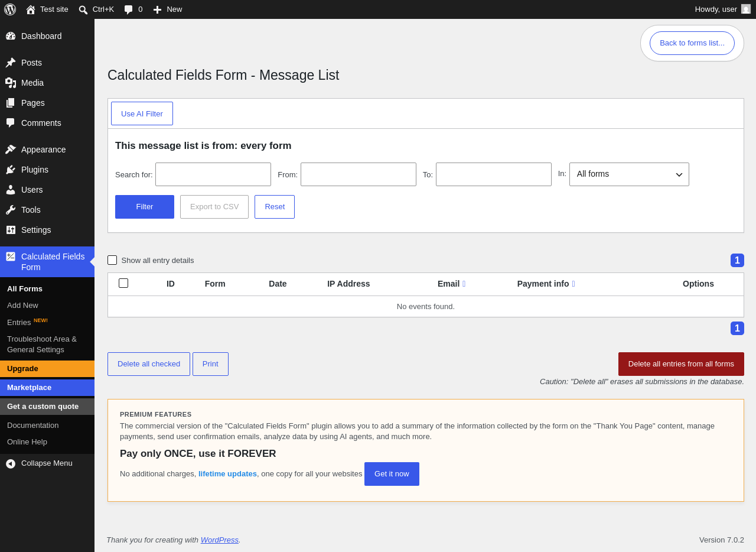Click the Pages icon in sidebar
Screen dimensions: 756x552
(x=11, y=103)
